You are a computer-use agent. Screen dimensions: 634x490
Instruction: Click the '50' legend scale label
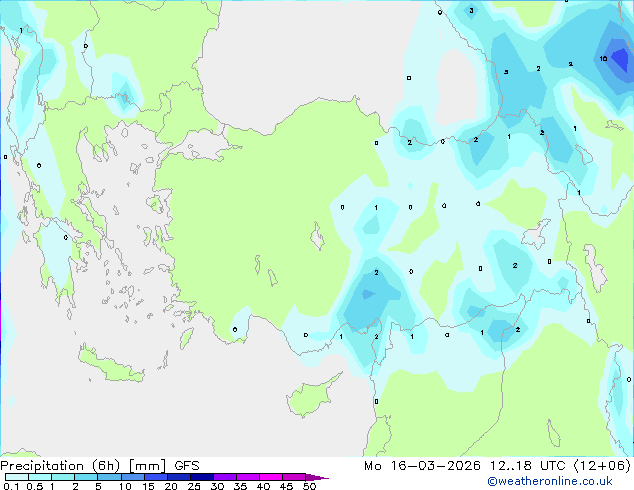pos(309,486)
